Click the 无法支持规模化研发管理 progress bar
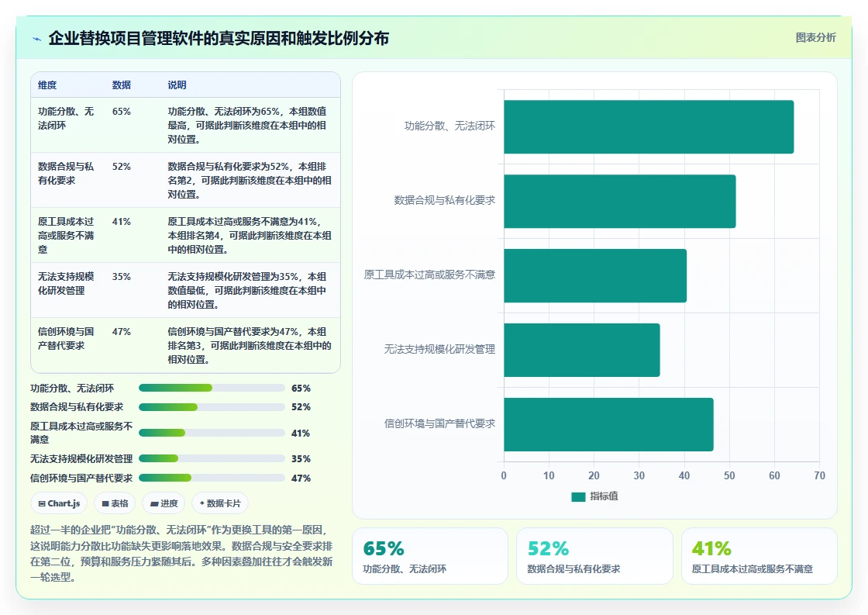The width and height of the screenshot is (868, 615). point(212,458)
